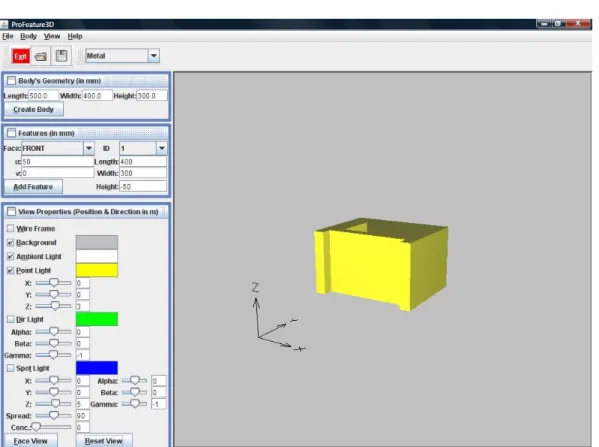Click the red Exit toolbar icon
The height and width of the screenshot is (447, 599).
click(x=20, y=57)
